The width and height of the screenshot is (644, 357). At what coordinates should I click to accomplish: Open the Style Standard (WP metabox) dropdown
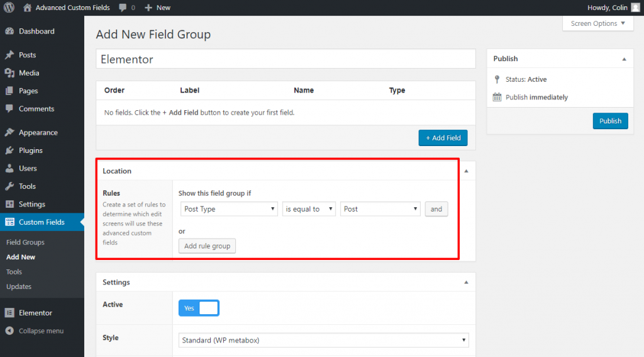(323, 340)
